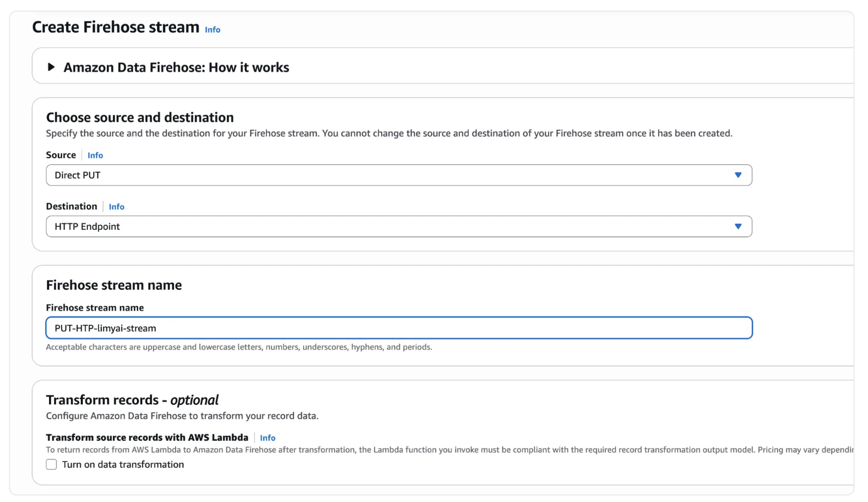This screenshot has width=868, height=502.
Task: Click the 'Turn on data transformation' label
Action: pyautogui.click(x=123, y=464)
